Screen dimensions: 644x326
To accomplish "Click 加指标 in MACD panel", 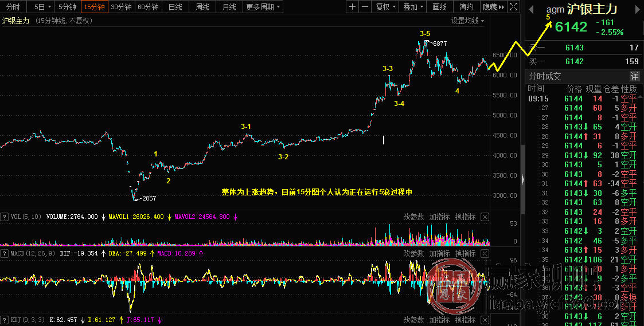I will tap(439, 253).
